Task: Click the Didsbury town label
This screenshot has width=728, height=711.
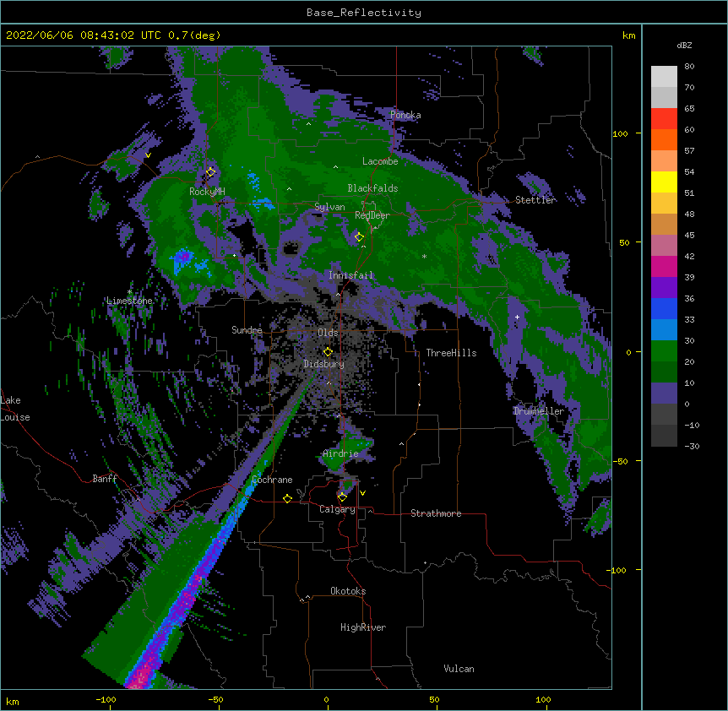Action: coord(324,364)
